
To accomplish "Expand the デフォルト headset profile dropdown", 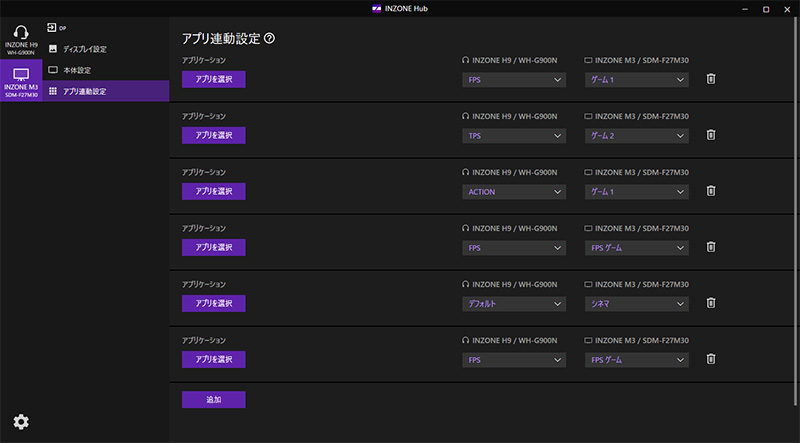I will point(514,303).
